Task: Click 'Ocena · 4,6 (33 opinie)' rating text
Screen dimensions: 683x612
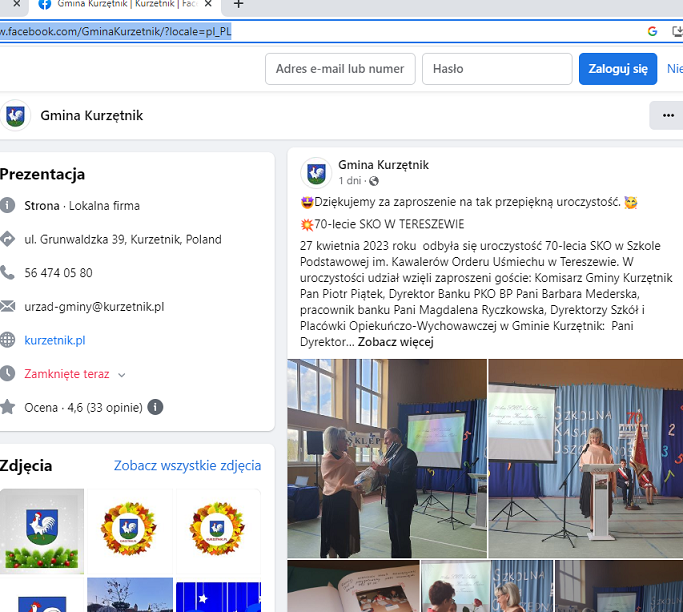Action: 83,408
